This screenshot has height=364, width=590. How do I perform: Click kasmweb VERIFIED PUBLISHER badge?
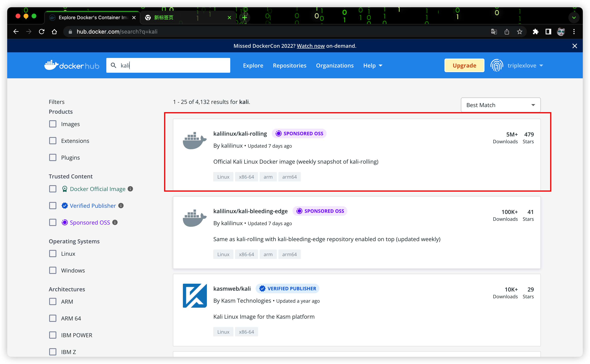coord(288,289)
